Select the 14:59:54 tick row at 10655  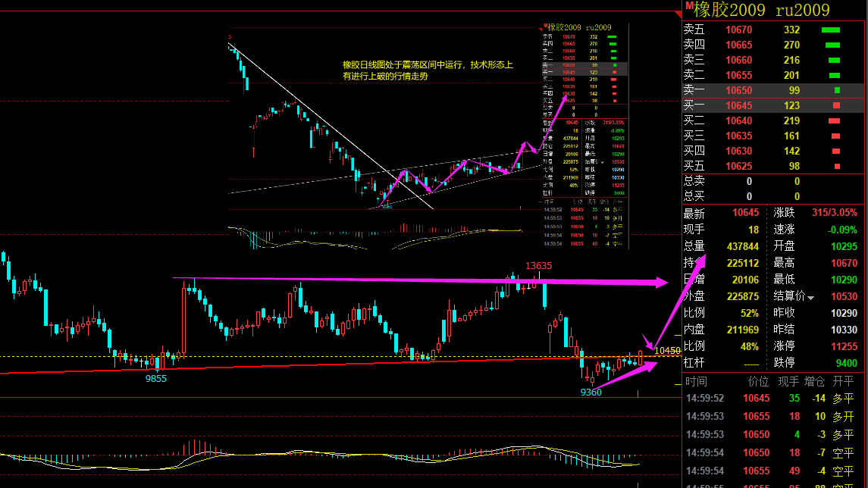pos(773,471)
